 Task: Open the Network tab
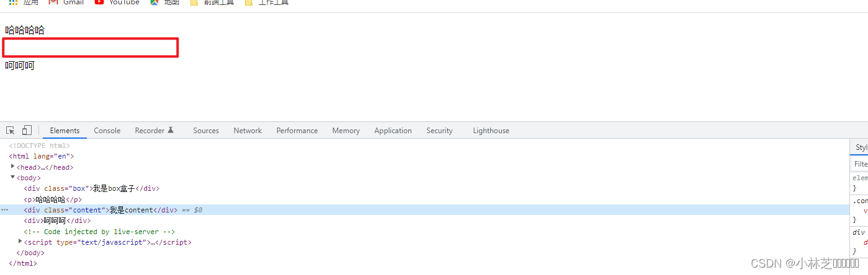click(248, 131)
